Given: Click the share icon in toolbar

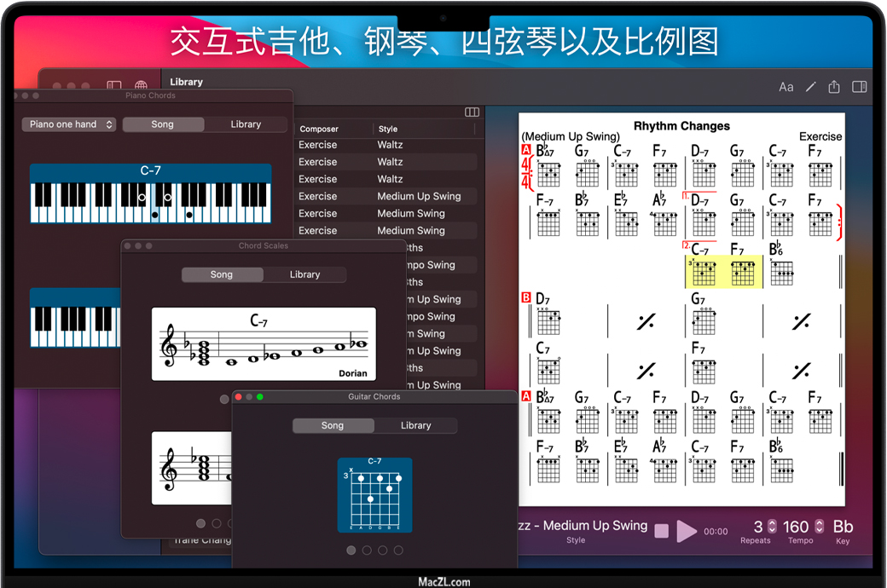Looking at the screenshot, I should click(834, 87).
